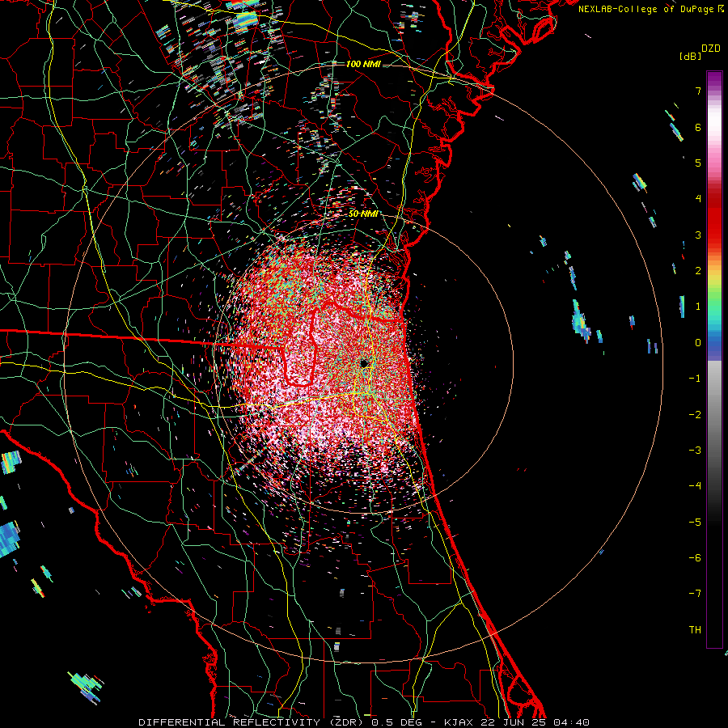Image resolution: width=728 pixels, height=728 pixels.
Task: Select the 5 value on the ZDR scale
Action: [698, 163]
